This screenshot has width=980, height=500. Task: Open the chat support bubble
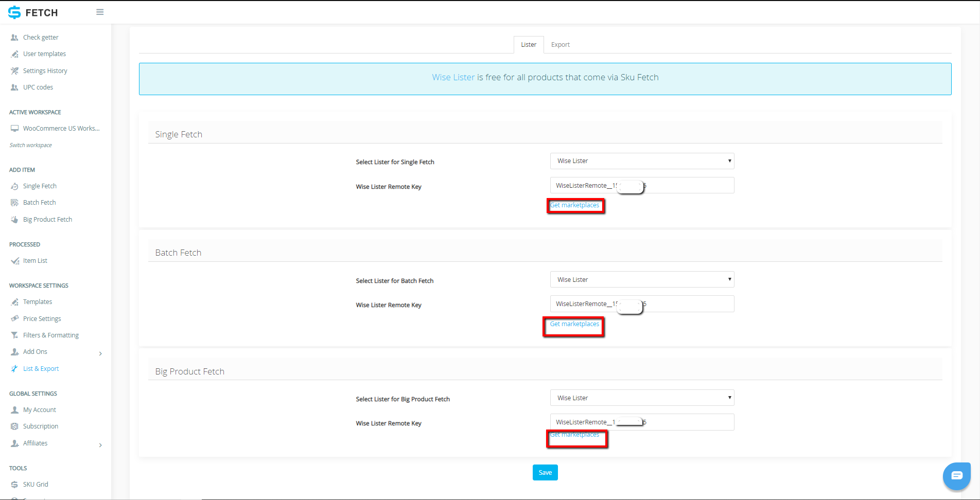[956, 475]
